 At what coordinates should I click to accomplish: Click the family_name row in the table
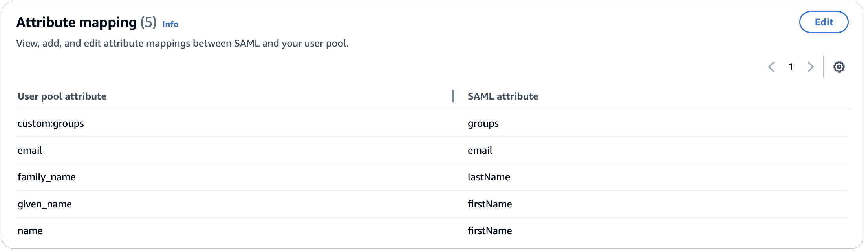[x=46, y=177]
